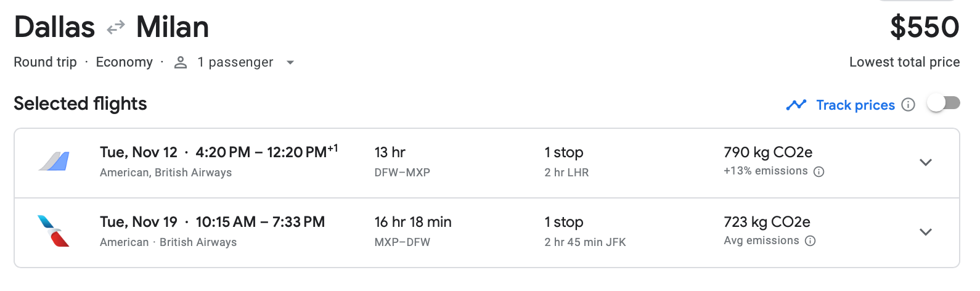Click the Track prices trend line icon
980x291 pixels.
(x=796, y=105)
